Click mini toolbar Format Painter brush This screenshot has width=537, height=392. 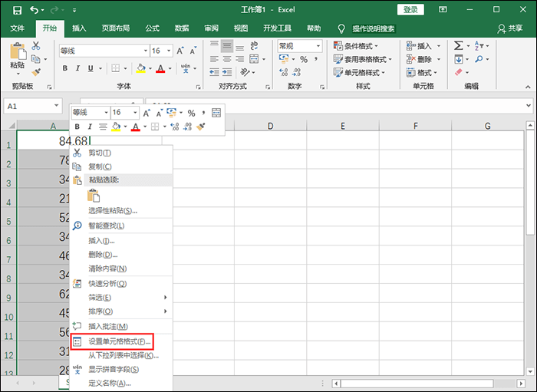tap(201, 127)
